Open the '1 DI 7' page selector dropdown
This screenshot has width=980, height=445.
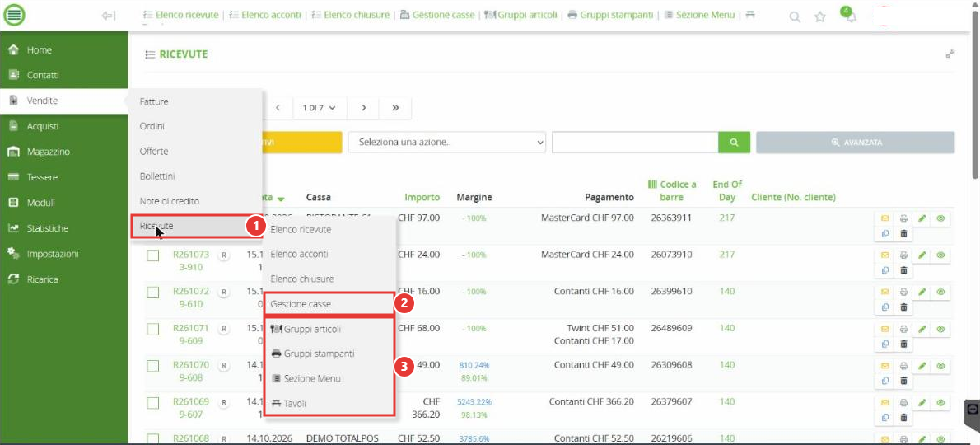(x=320, y=107)
